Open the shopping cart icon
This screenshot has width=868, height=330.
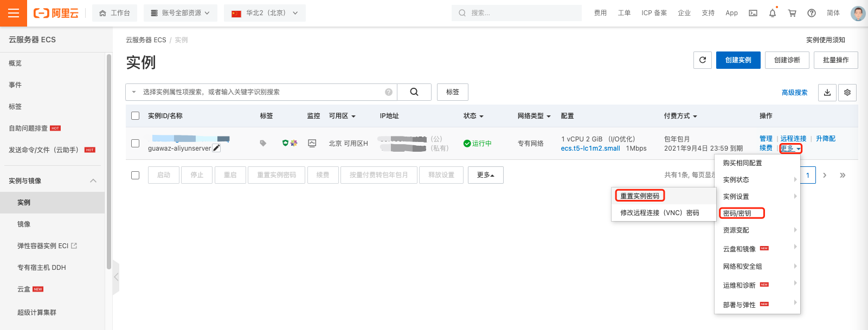pyautogui.click(x=792, y=13)
